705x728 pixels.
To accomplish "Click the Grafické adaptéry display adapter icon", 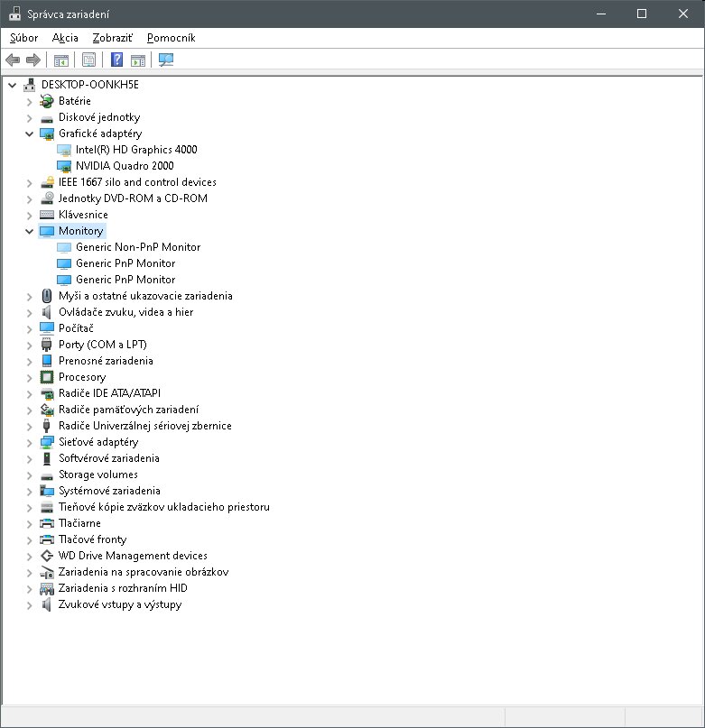I will coord(46,134).
